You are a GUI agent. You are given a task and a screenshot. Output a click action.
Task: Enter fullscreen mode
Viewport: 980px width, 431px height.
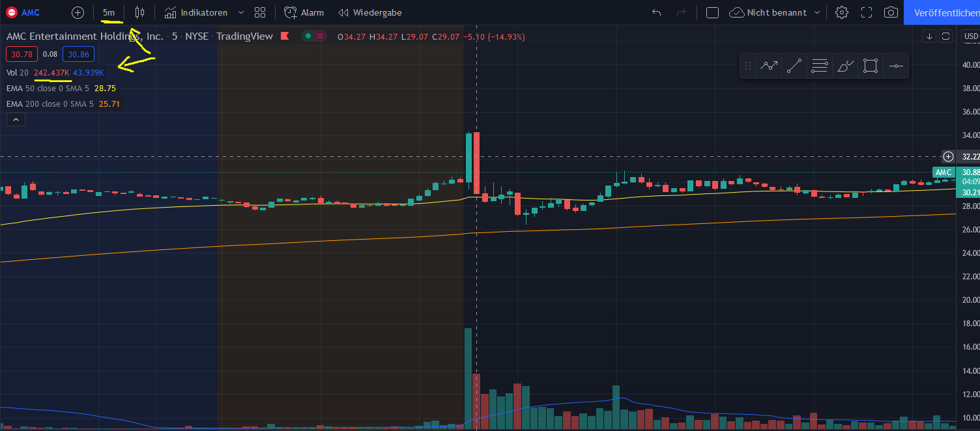click(x=867, y=12)
